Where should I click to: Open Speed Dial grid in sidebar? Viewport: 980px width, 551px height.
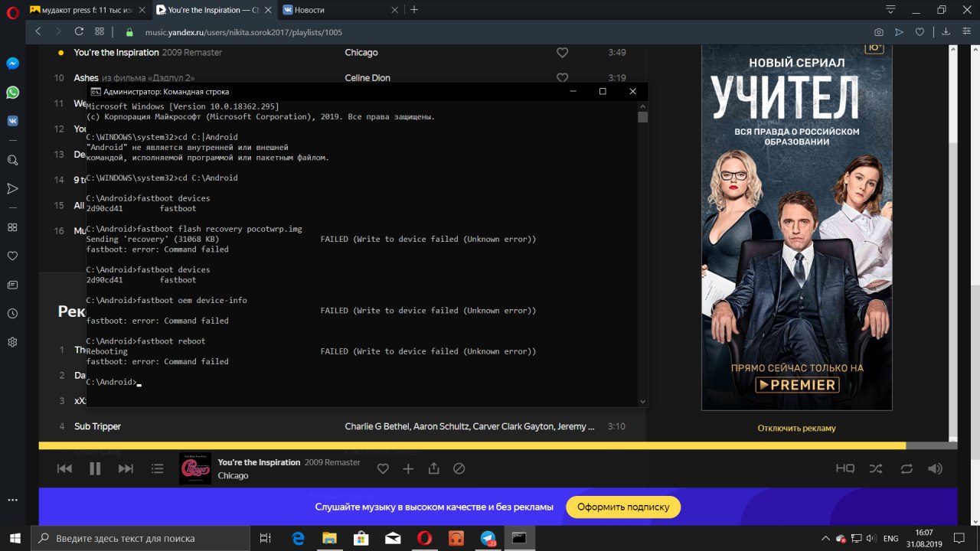pos(12,227)
